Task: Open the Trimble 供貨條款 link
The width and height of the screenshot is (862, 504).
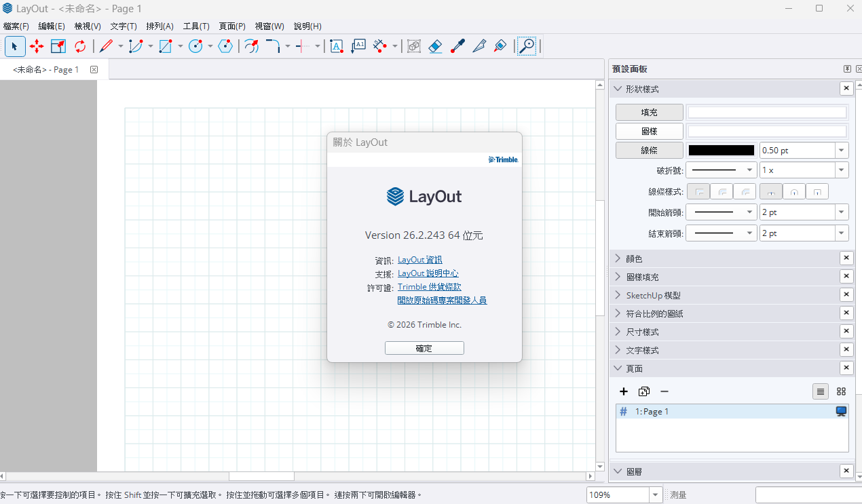Action: [x=430, y=287]
